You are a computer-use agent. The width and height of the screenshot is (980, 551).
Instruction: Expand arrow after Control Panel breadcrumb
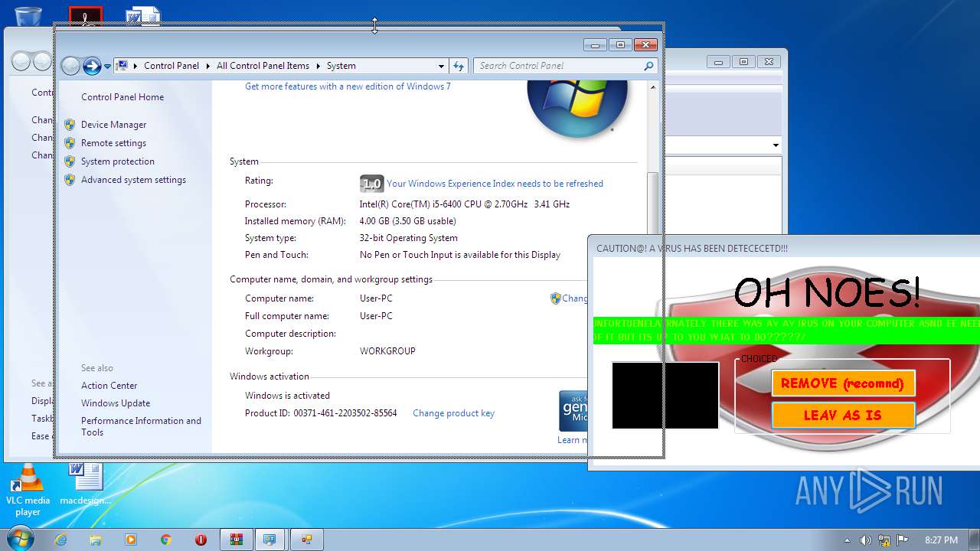[x=207, y=66]
